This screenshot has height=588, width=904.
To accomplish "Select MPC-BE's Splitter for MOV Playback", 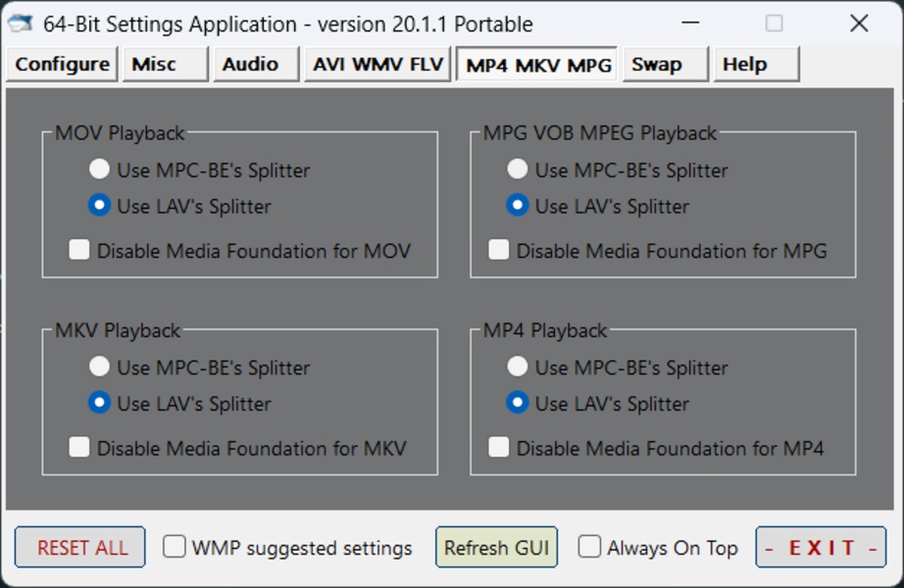I will click(99, 170).
